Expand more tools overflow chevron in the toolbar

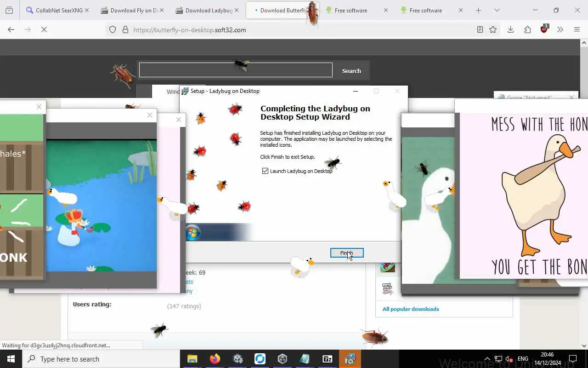pyautogui.click(x=560, y=29)
